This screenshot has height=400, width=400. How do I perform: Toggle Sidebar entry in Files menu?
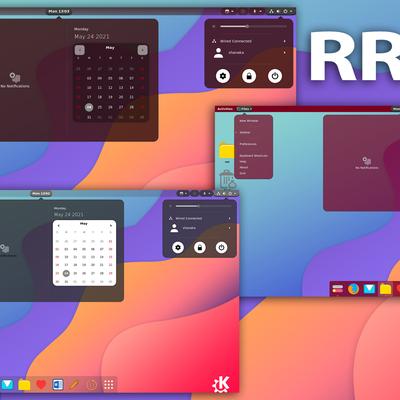coord(245,132)
